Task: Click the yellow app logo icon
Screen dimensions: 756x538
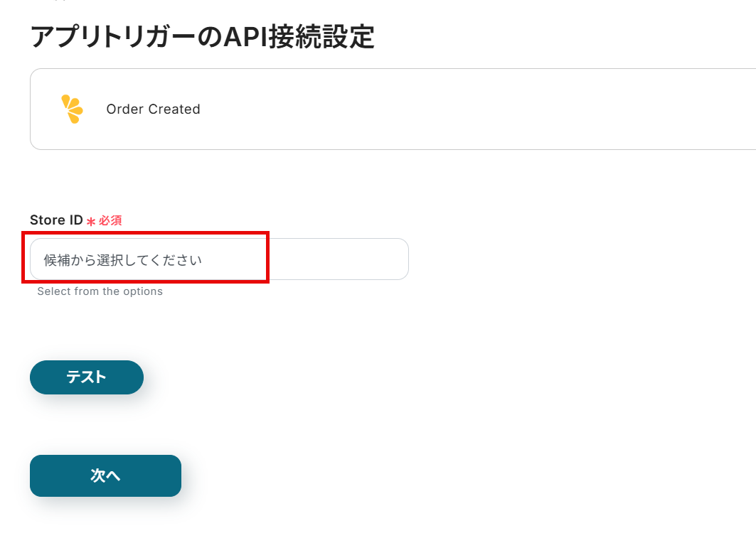Action: pos(72,109)
